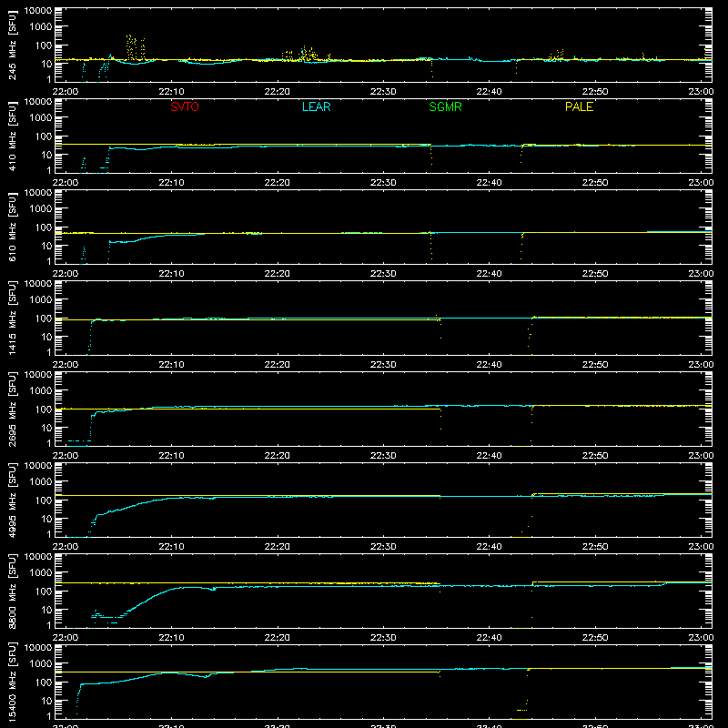Click 22:20 tick under the 245 MHz plot
The width and height of the screenshot is (728, 728).
pos(278,92)
